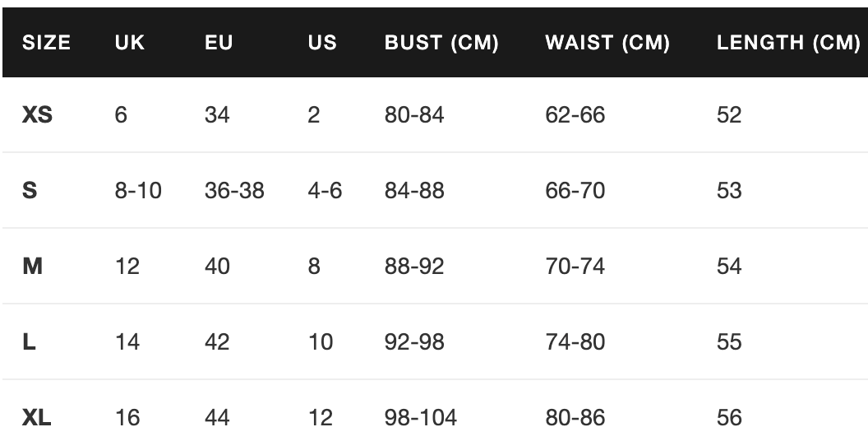The image size is (868, 441).
Task: Select the US size 4-6 cell
Action: 325,191
